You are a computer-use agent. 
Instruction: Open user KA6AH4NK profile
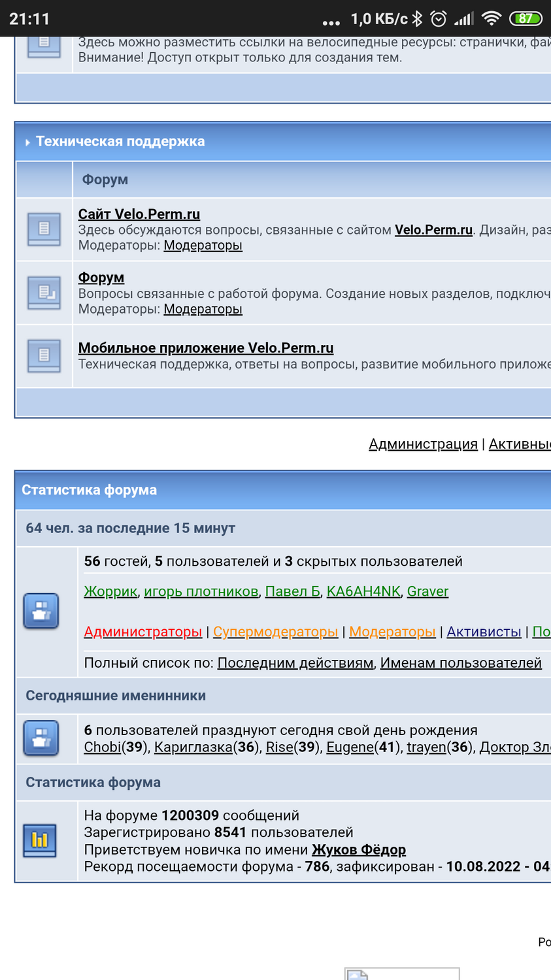(363, 591)
